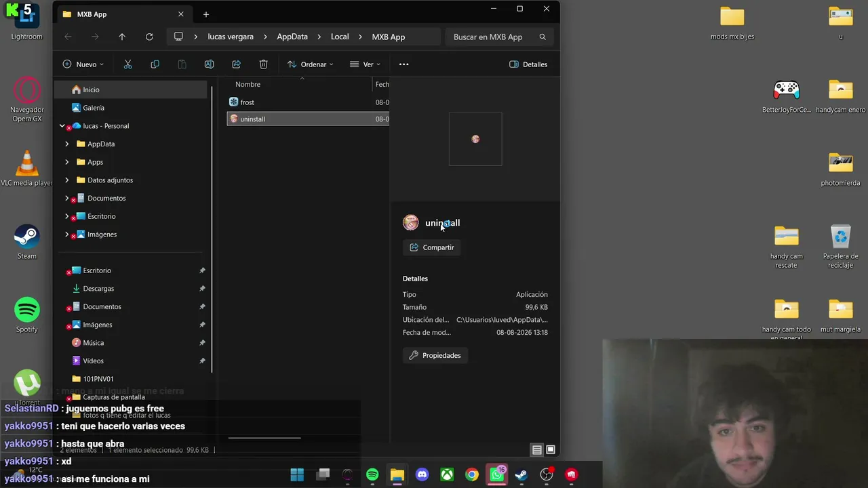Viewport: 868px width, 488px height.
Task: Select the Lightroom desktop shortcut
Action: click(x=26, y=22)
